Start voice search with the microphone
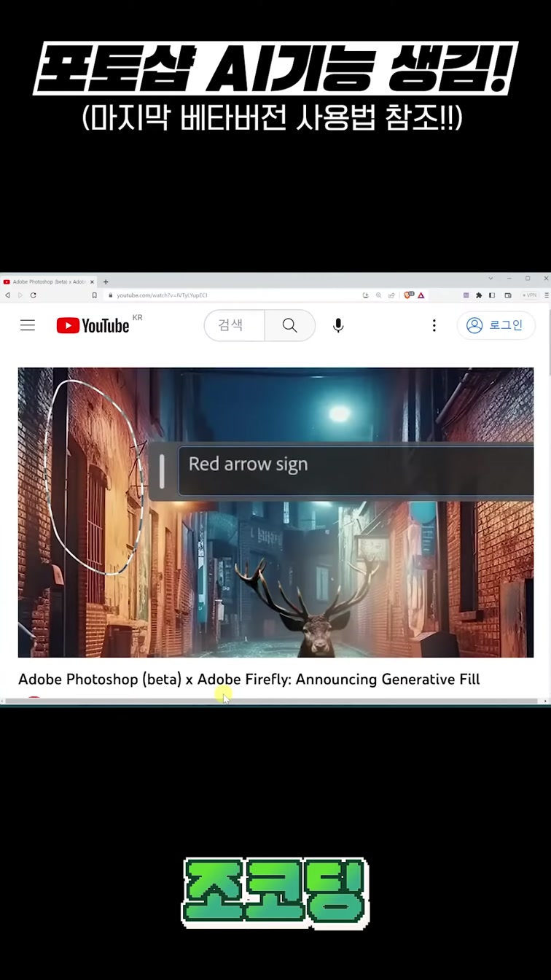The image size is (551, 980). tap(338, 325)
